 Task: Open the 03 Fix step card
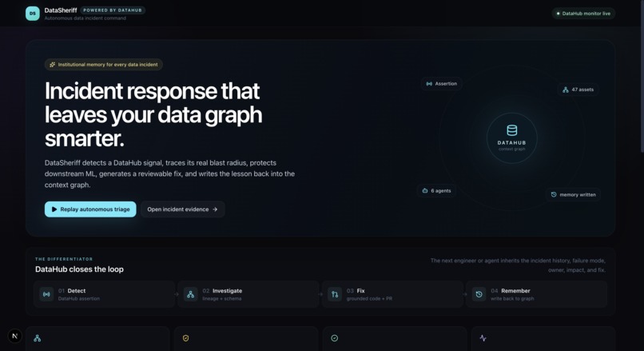(392, 294)
